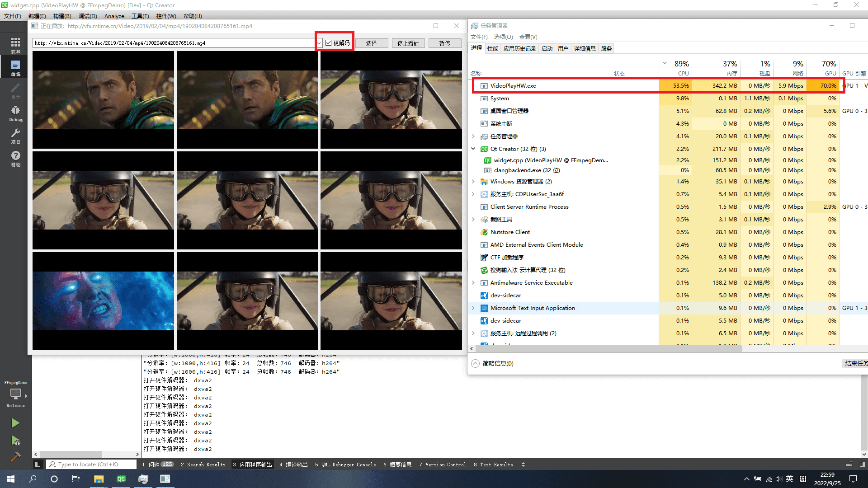Click the 桌面窗口管理器 process icon
Image resolution: width=868 pixels, height=488 pixels.
484,111
